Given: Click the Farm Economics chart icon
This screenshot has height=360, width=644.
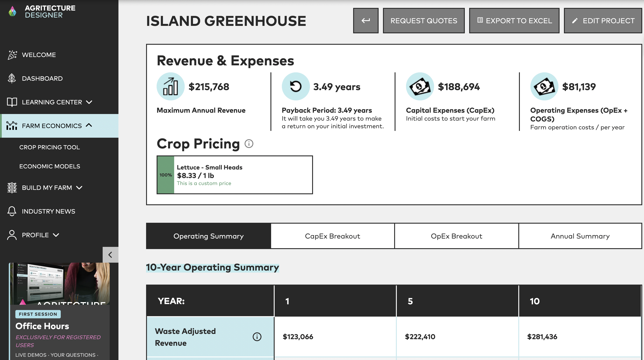Looking at the screenshot, I should [12, 126].
